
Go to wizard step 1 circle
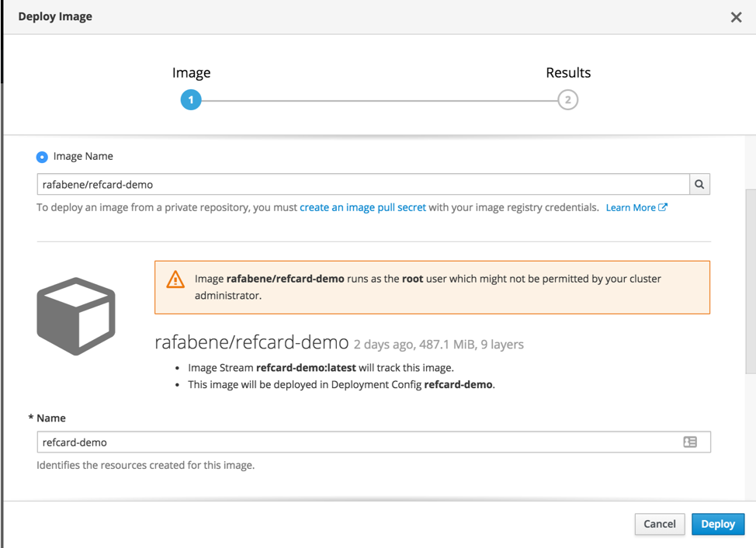click(x=191, y=100)
